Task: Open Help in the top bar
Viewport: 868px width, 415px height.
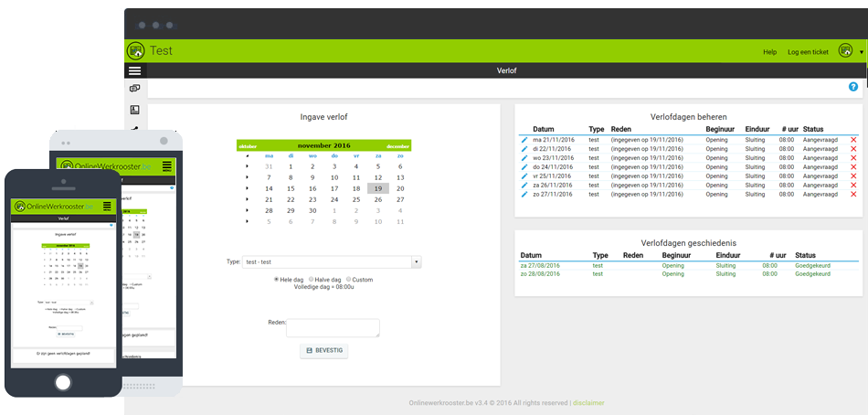Action: (x=769, y=52)
